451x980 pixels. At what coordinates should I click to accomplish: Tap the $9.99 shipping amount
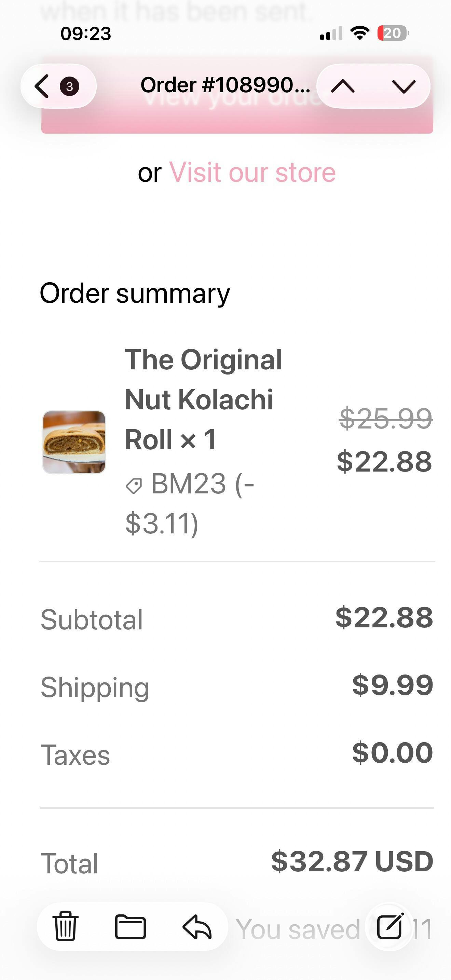[393, 685]
